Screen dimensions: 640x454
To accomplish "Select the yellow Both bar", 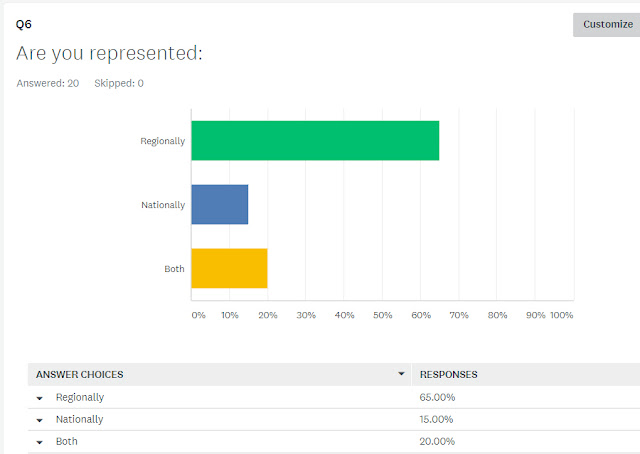I will click(x=229, y=268).
